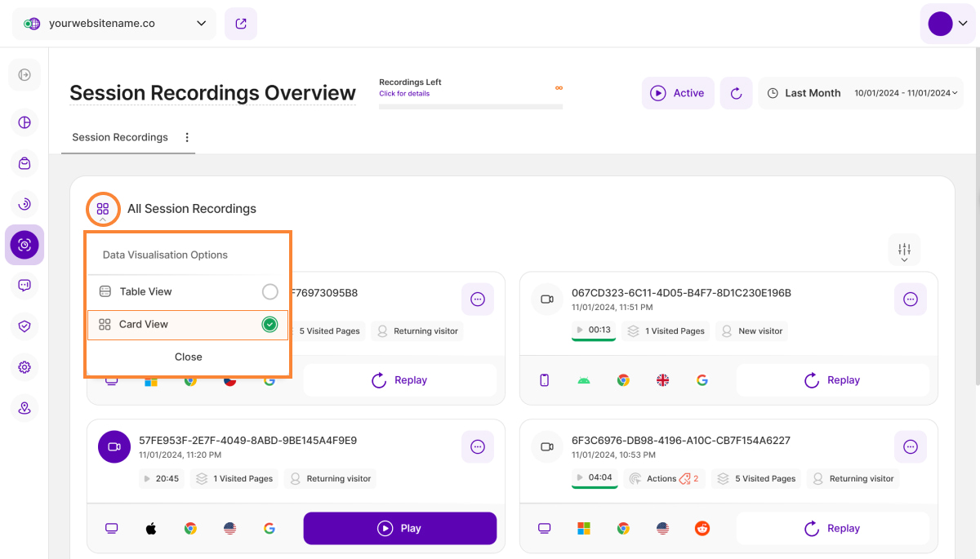Click the UK flag on the 067CD323 card
980x559 pixels.
[x=663, y=380]
